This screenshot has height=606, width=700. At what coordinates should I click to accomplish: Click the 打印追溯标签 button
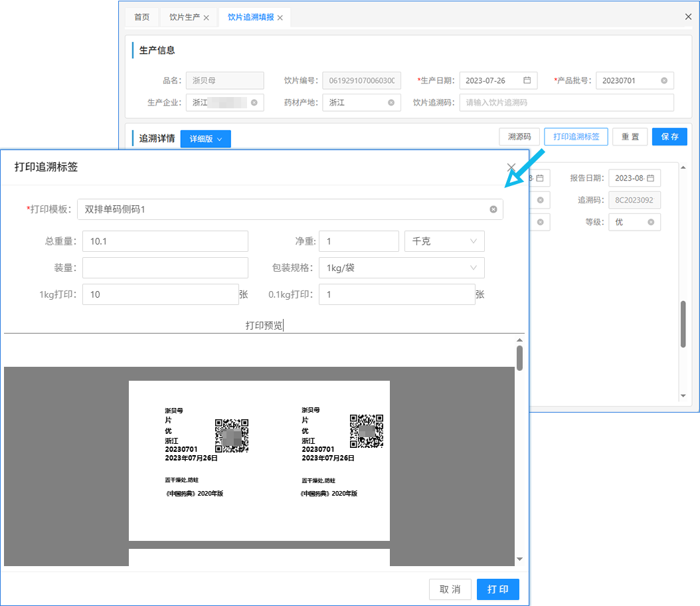pyautogui.click(x=575, y=136)
